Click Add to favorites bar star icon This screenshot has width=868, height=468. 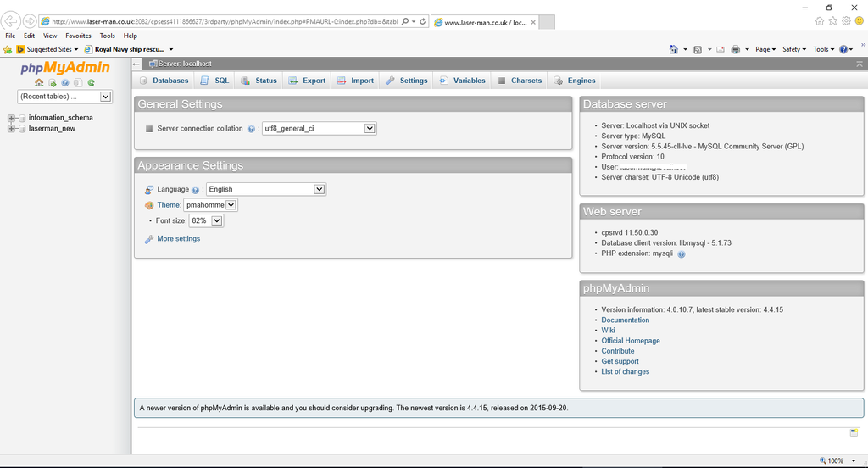point(7,49)
